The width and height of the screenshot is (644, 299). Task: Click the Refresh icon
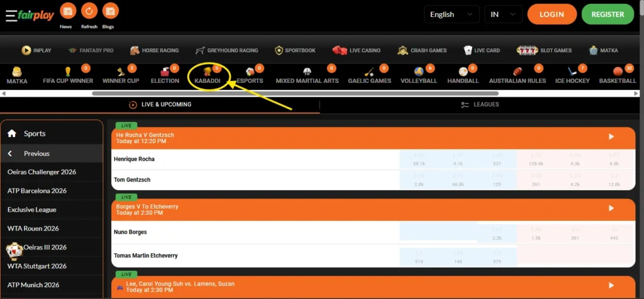(89, 11)
